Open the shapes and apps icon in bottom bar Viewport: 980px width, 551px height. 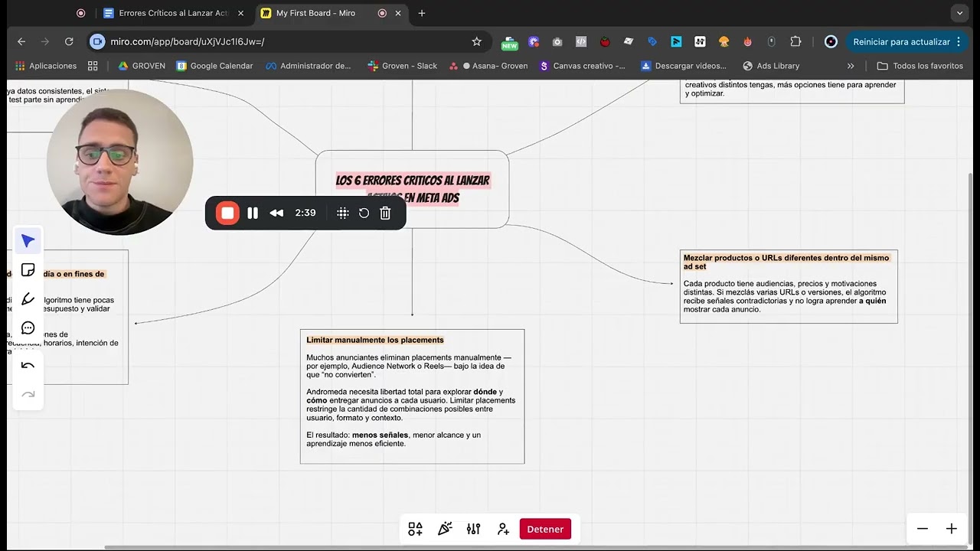pyautogui.click(x=415, y=529)
